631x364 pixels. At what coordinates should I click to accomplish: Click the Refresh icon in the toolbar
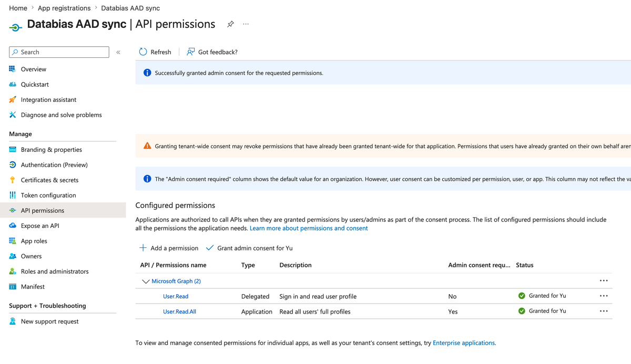143,51
